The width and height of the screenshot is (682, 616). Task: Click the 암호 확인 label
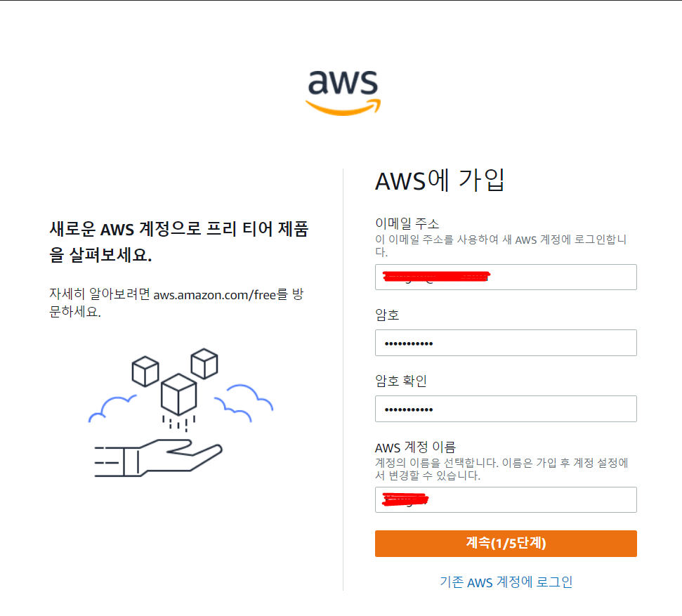[401, 381]
